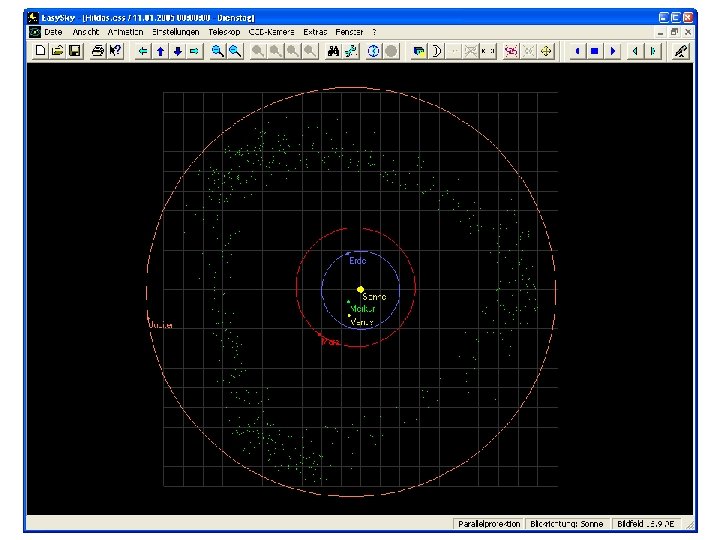Click the zoom in magnifier icon

tap(217, 50)
